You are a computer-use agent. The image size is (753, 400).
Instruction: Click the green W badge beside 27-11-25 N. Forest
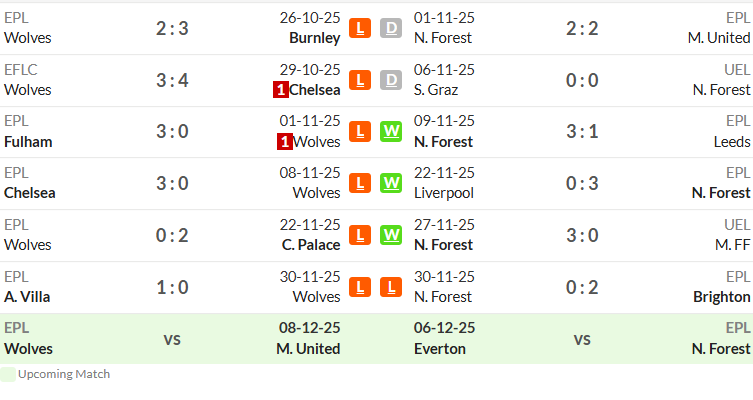coord(391,235)
